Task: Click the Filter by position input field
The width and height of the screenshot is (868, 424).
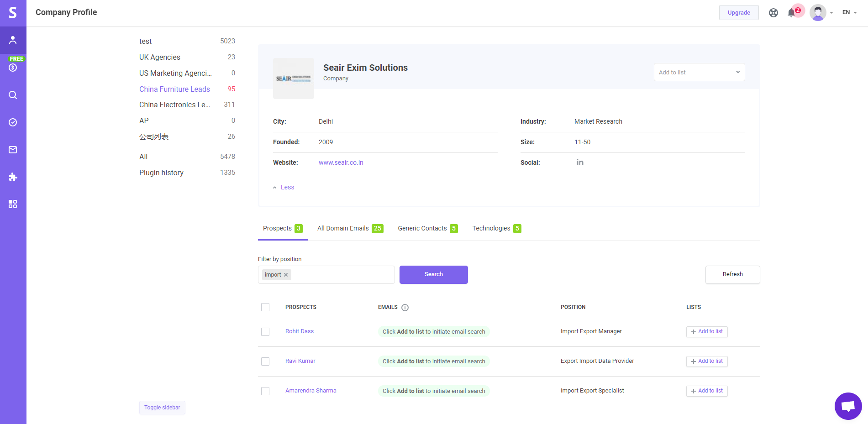Action: pos(326,275)
